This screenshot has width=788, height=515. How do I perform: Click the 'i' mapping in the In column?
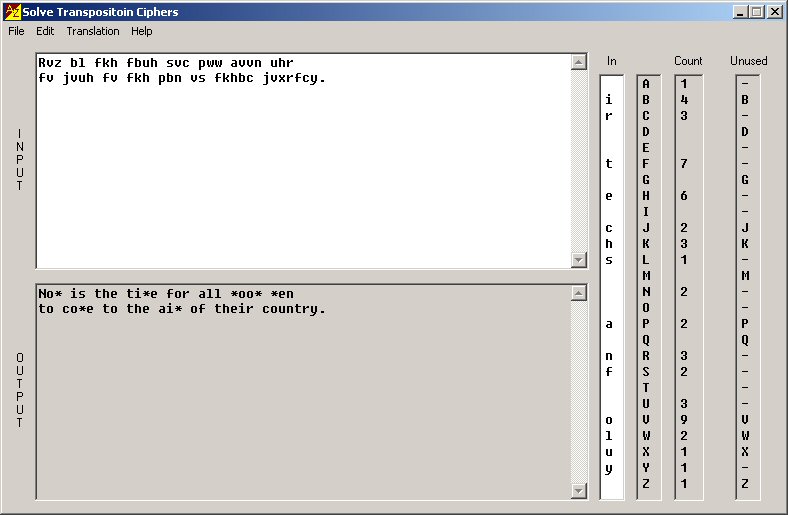pos(609,99)
